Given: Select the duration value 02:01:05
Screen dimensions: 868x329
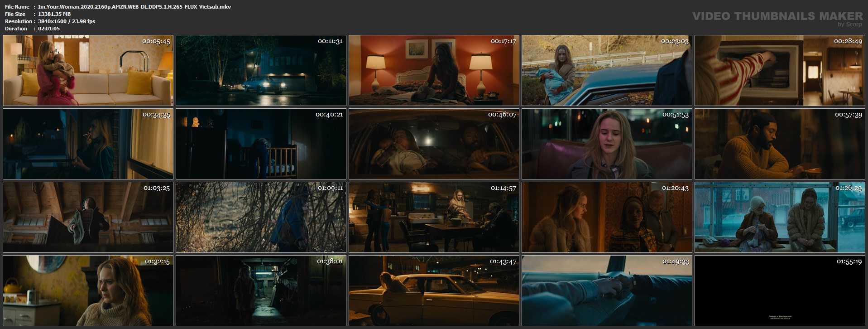Looking at the screenshot, I should coord(49,29).
